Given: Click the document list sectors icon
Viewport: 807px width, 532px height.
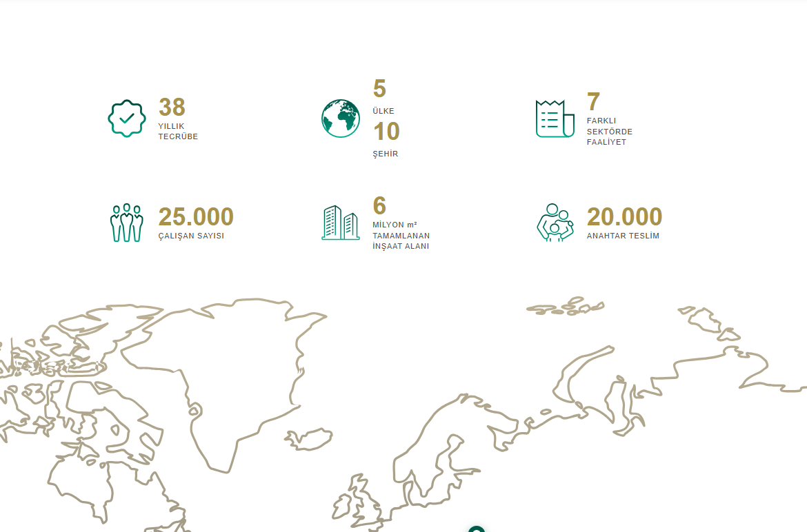Looking at the screenshot, I should click(x=555, y=119).
